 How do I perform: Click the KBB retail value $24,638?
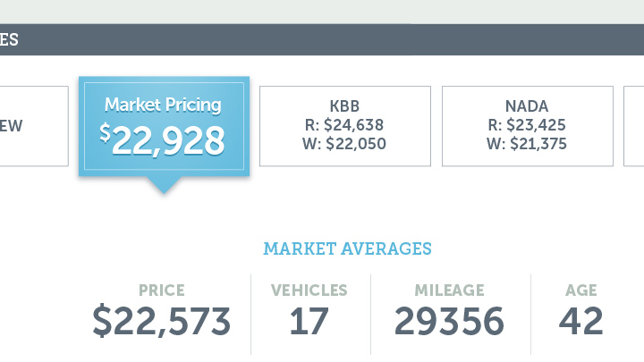point(344,125)
